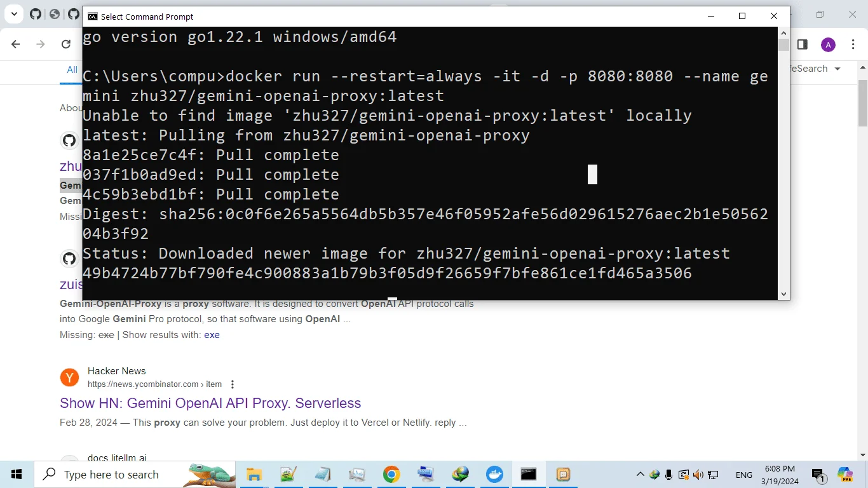Click the 'Unable to find image' message line
The width and height of the screenshot is (868, 488).
pos(387,116)
